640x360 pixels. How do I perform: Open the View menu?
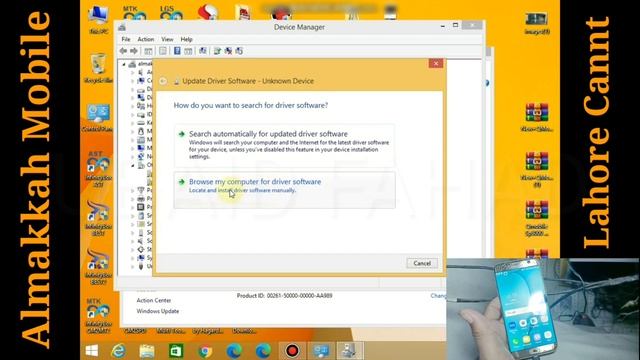click(x=167, y=39)
